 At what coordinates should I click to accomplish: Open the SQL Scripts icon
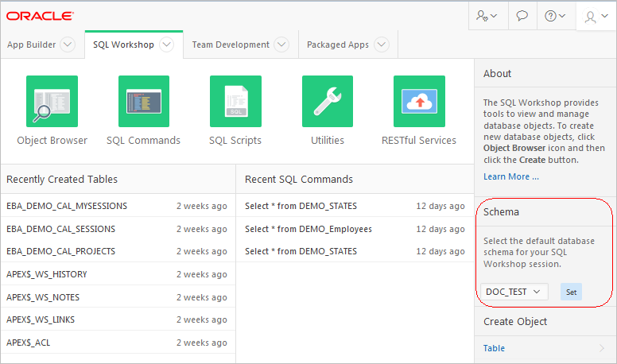(235, 102)
